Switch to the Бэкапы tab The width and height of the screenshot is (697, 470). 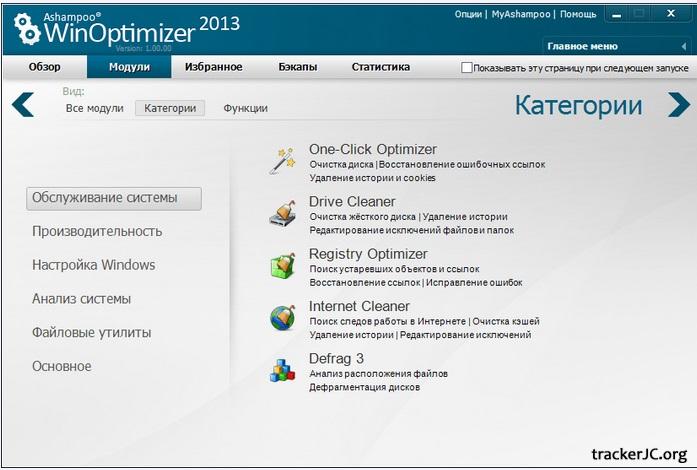tap(298, 67)
